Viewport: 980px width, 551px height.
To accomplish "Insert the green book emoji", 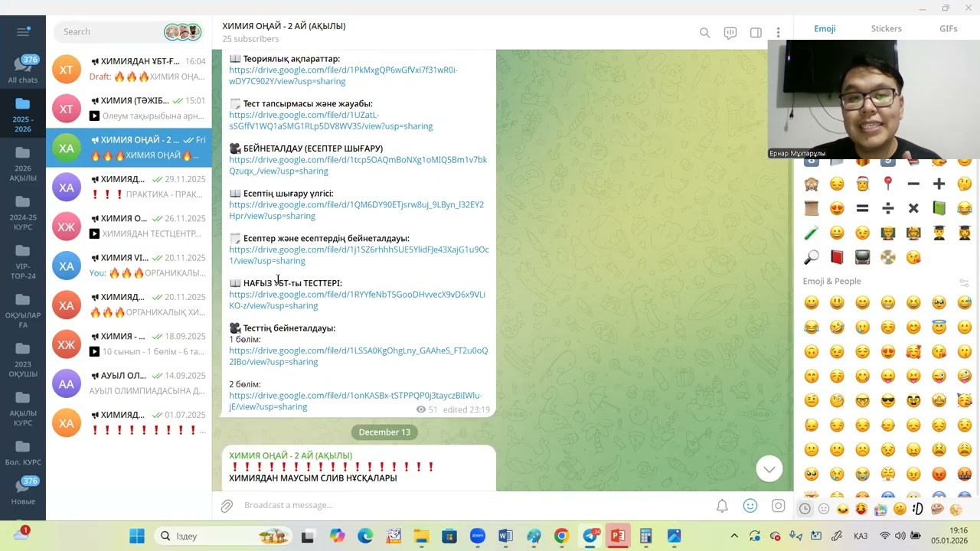I will (939, 208).
